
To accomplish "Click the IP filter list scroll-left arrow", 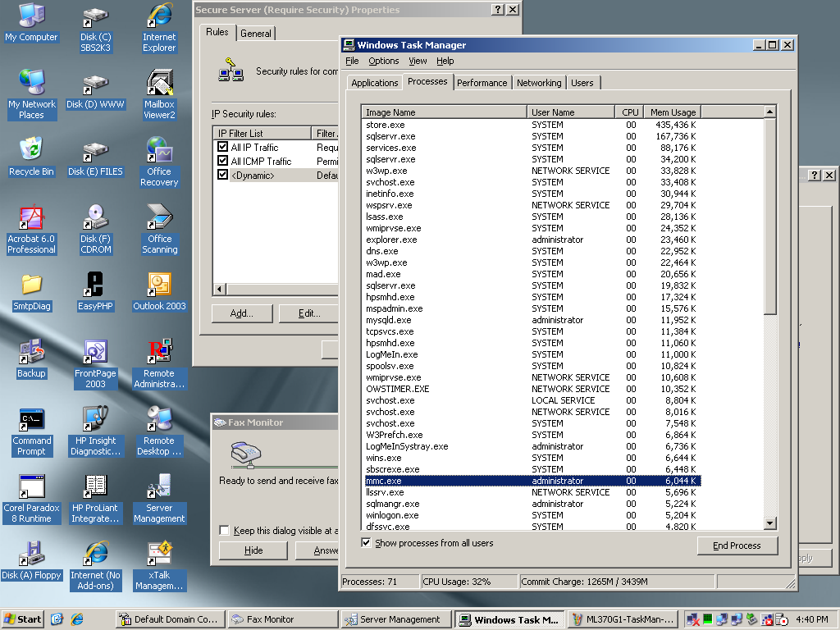I will point(218,290).
